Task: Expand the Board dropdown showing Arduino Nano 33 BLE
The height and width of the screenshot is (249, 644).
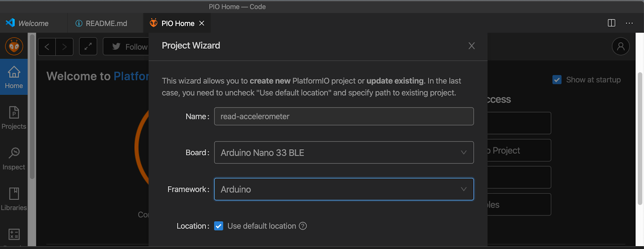Action: pyautogui.click(x=344, y=152)
